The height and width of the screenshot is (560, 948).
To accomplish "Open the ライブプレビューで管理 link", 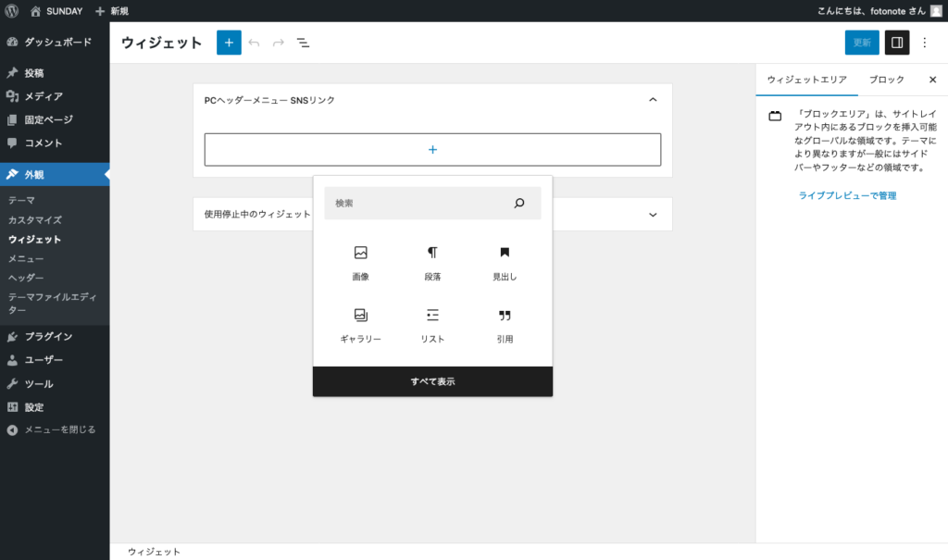I will click(x=847, y=195).
